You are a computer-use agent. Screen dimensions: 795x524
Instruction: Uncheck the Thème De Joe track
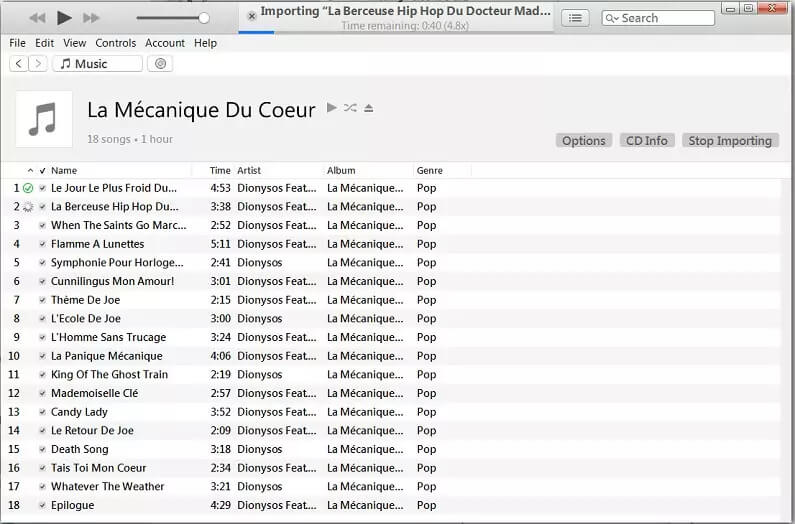pos(43,300)
